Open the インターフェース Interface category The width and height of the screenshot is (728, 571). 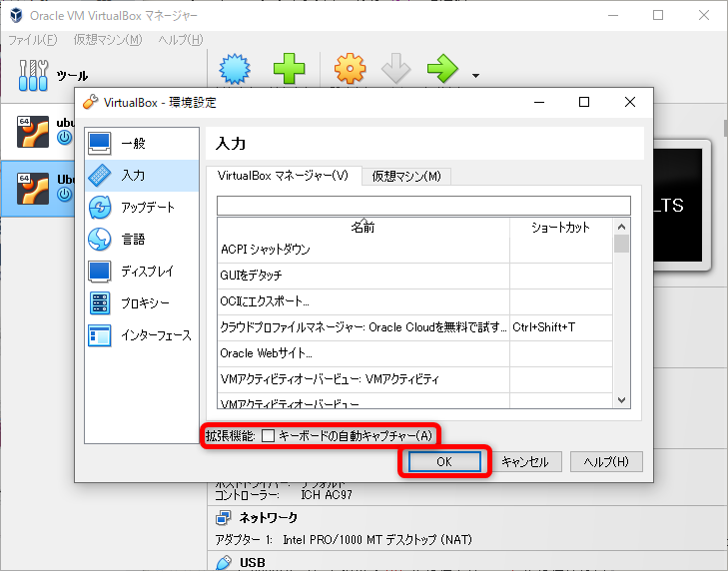142,335
